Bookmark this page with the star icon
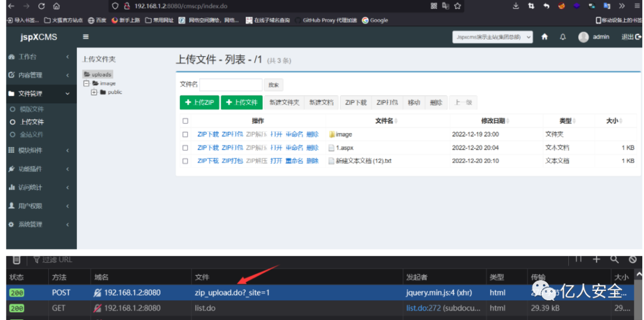This screenshot has height=320, width=644. [457, 6]
